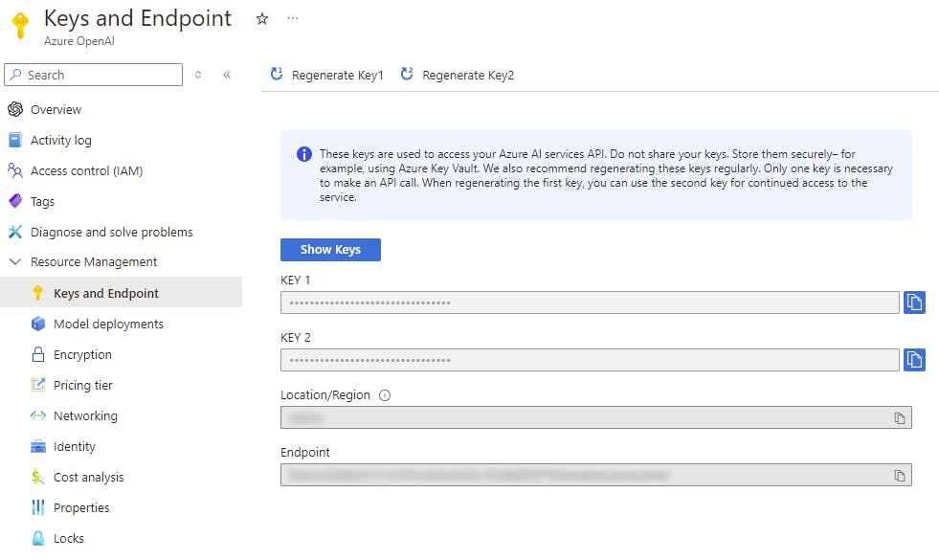Open the more options ellipsis menu
This screenshot has width=939, height=560.
point(293,18)
